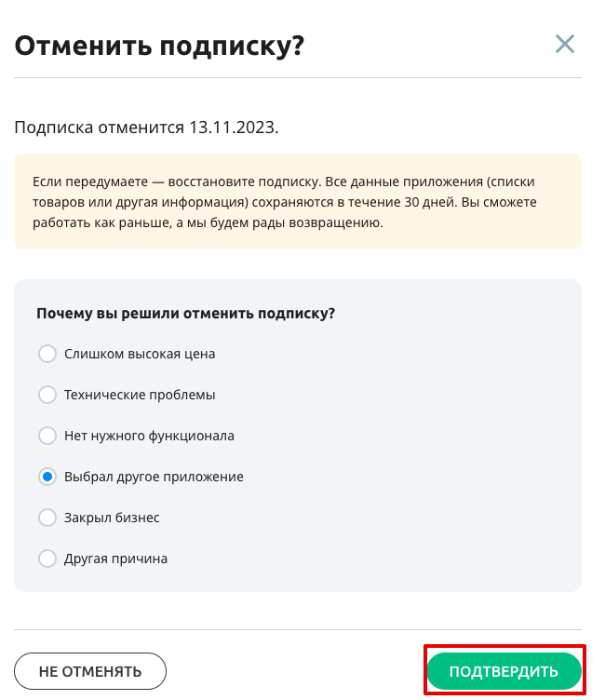Click the 'Слишком высокая цена' label text

pyautogui.click(x=140, y=354)
